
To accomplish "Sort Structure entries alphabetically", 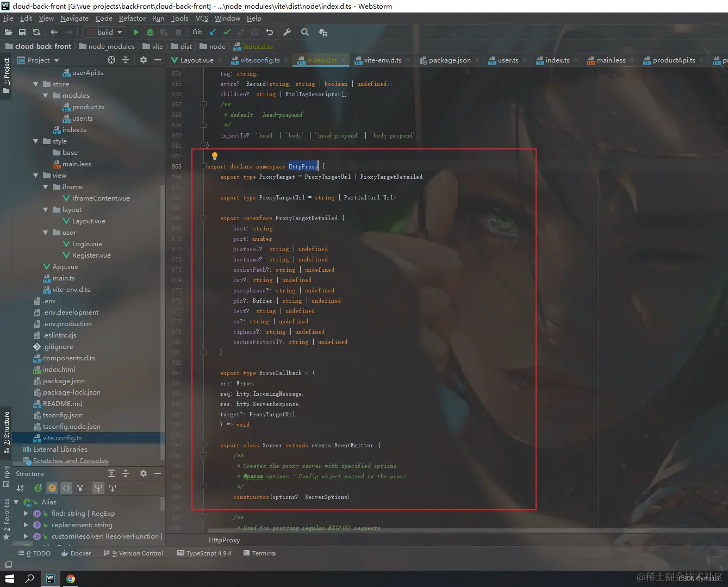I will (20, 488).
